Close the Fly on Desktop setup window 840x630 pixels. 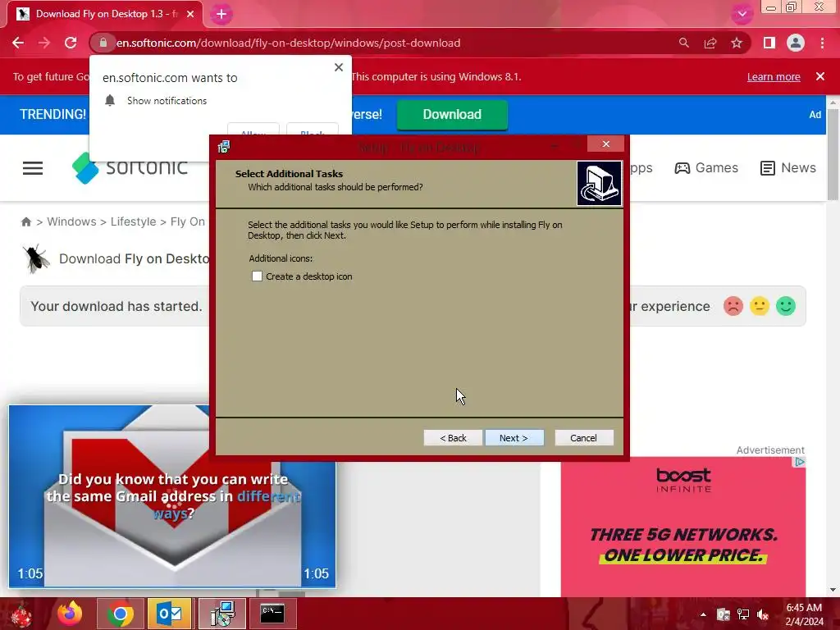coord(606,144)
